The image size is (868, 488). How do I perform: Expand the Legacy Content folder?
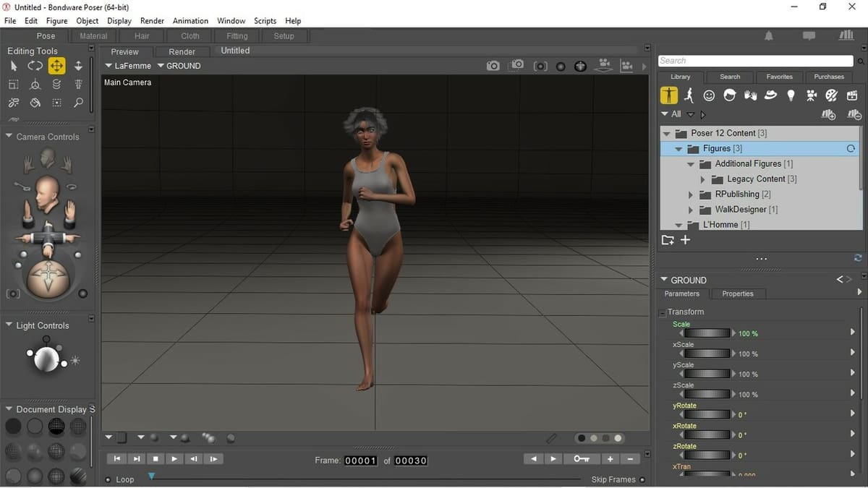[702, 179]
